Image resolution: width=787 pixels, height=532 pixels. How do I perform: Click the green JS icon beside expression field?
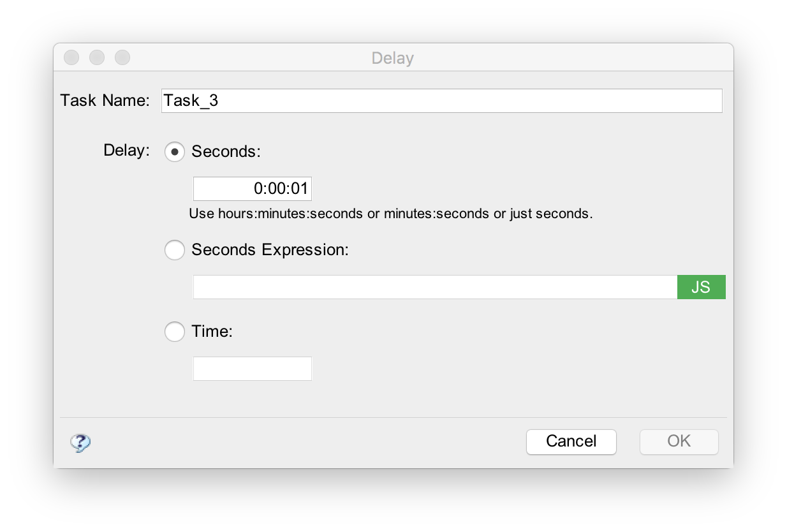click(701, 287)
